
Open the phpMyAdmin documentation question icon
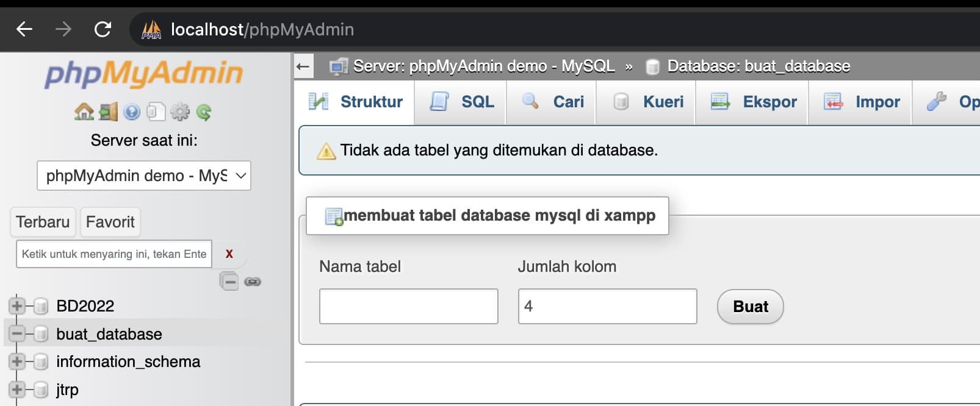(x=132, y=112)
